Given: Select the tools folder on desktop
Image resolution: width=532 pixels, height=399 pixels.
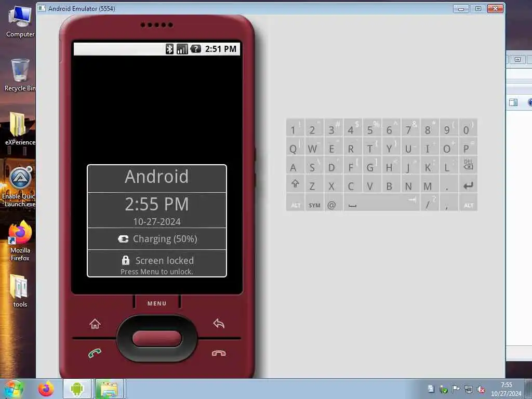Looking at the screenshot, I should 20,291.
